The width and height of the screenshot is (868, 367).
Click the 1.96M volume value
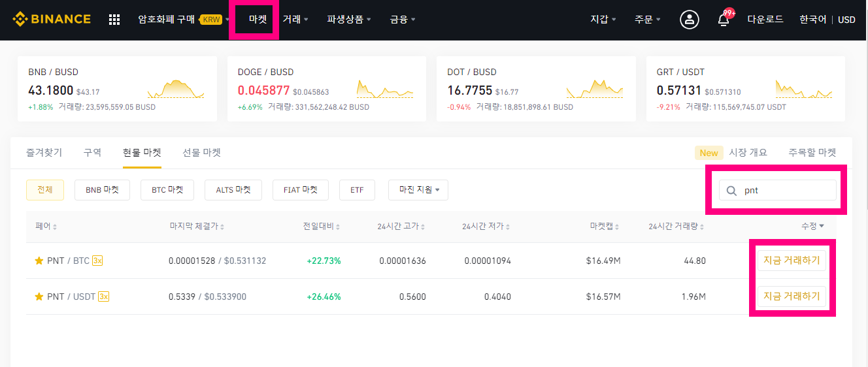click(693, 296)
